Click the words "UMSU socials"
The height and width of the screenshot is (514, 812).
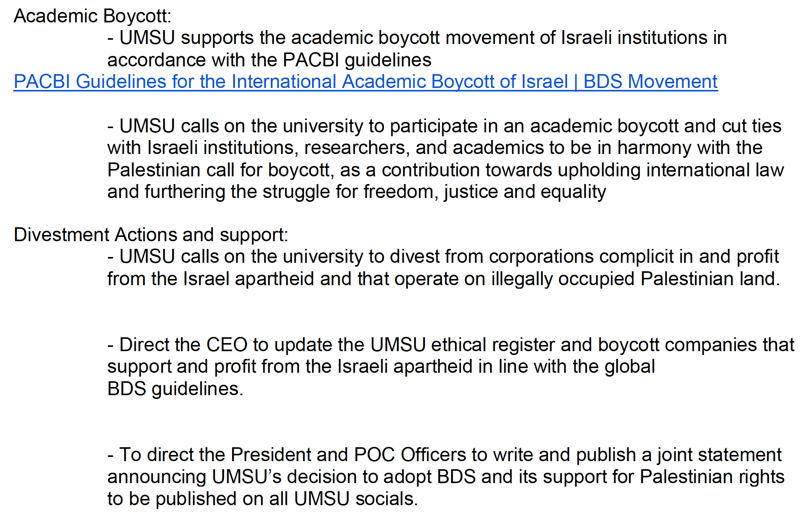(354, 499)
